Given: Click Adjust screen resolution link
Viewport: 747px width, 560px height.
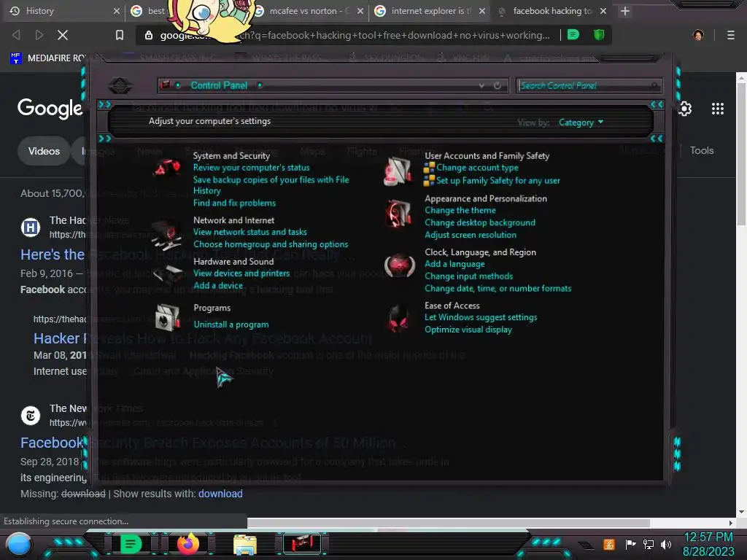Looking at the screenshot, I should coord(471,235).
